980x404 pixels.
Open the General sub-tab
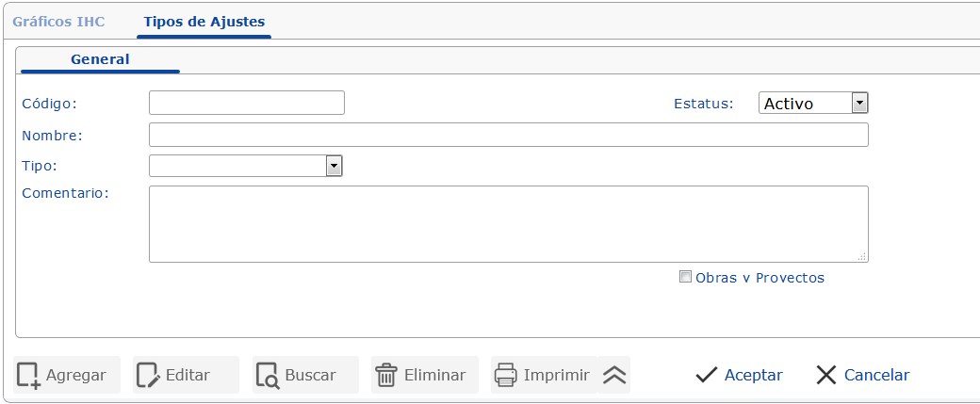(x=100, y=59)
